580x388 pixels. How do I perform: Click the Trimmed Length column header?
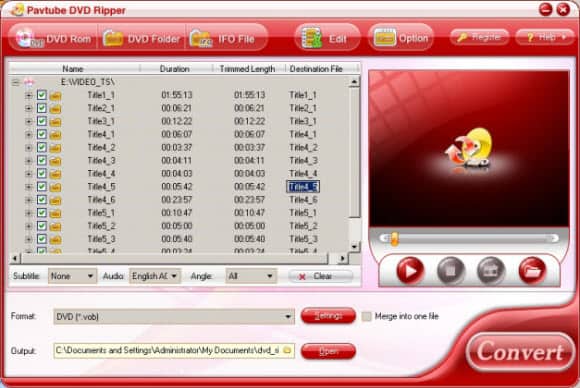click(x=247, y=69)
